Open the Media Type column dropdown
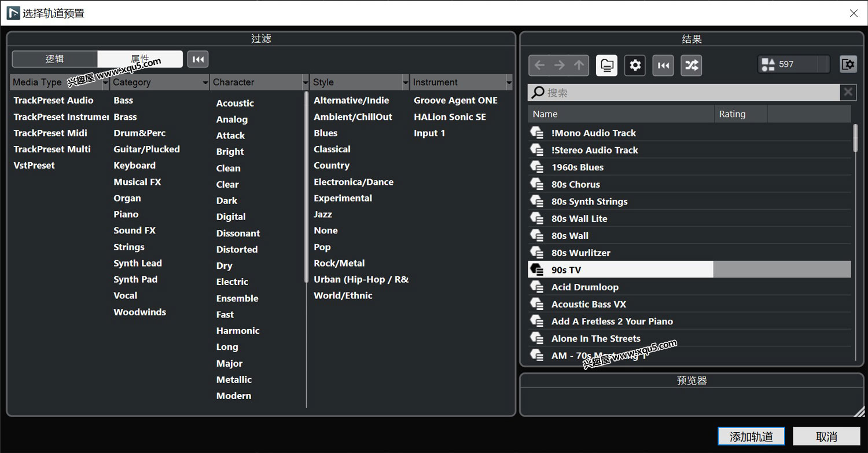 coord(105,83)
